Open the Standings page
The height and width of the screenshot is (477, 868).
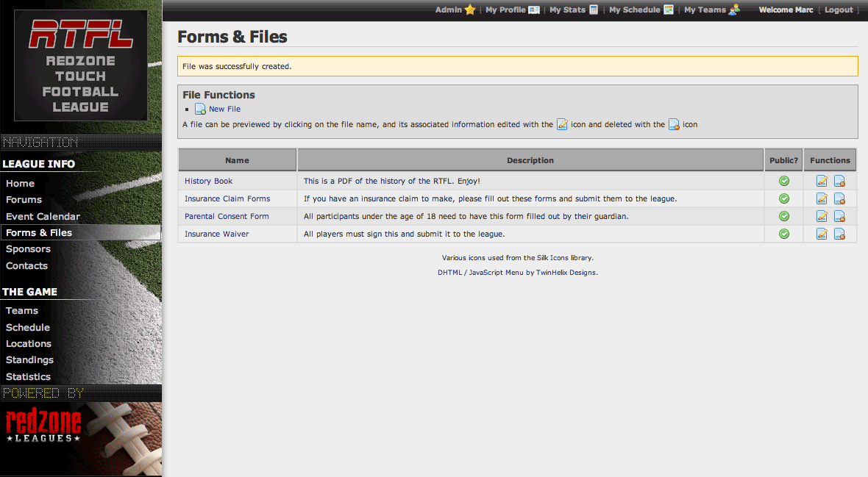tap(29, 359)
